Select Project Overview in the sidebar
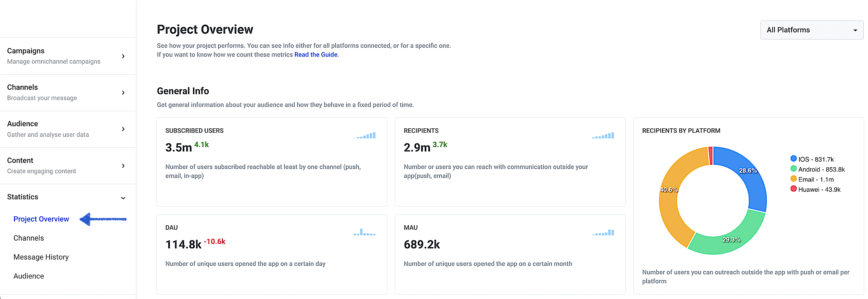Image resolution: width=868 pixels, height=299 pixels. (x=41, y=219)
